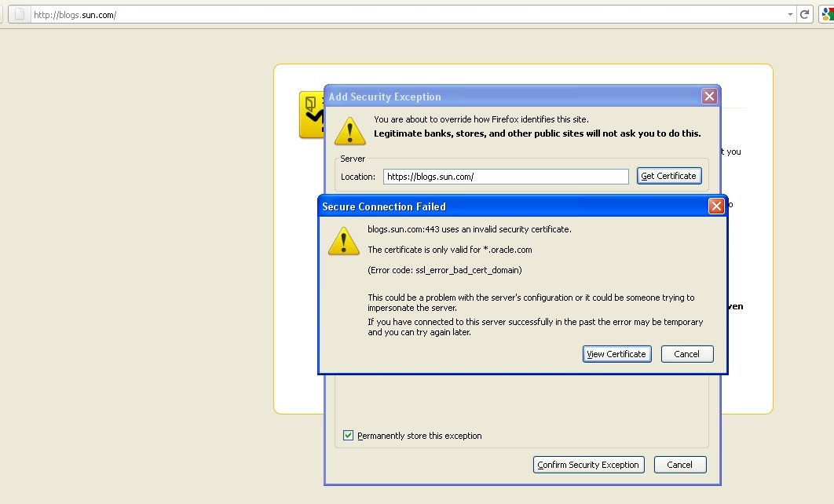Click the warning icon in Secure Connection Failed
The image size is (834, 504).
344,241
